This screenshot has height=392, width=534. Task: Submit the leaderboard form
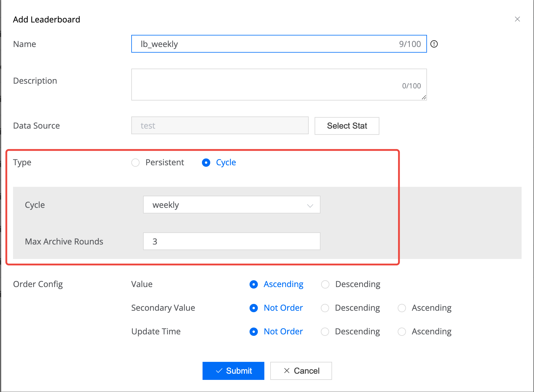tap(233, 371)
